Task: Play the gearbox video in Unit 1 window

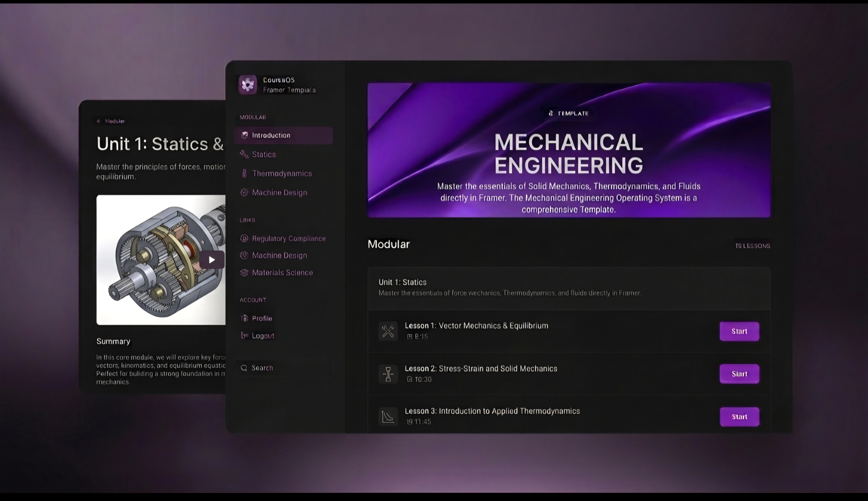Action: coord(212,260)
